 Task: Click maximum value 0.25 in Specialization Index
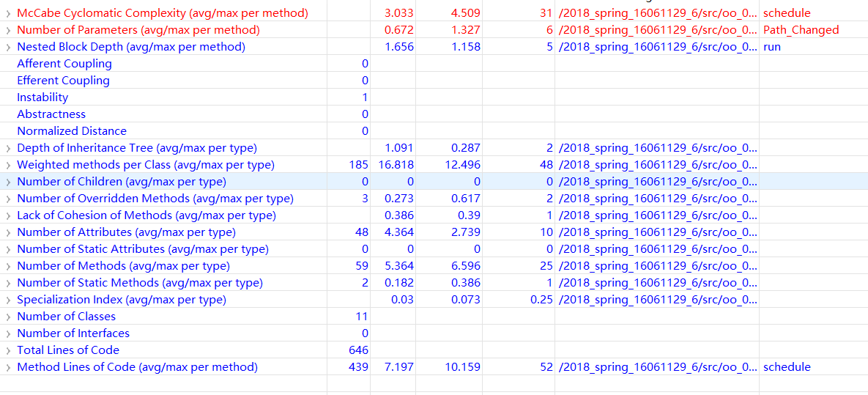coord(541,300)
